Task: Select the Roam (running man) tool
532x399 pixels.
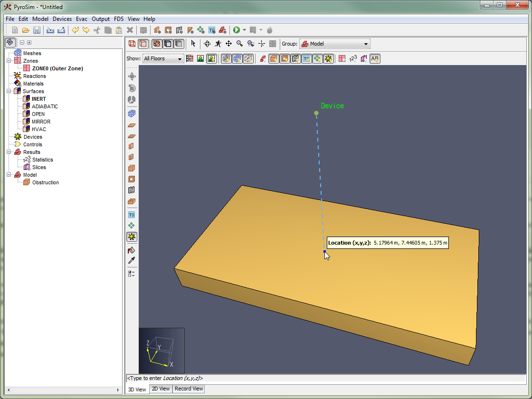Action: (x=218, y=43)
